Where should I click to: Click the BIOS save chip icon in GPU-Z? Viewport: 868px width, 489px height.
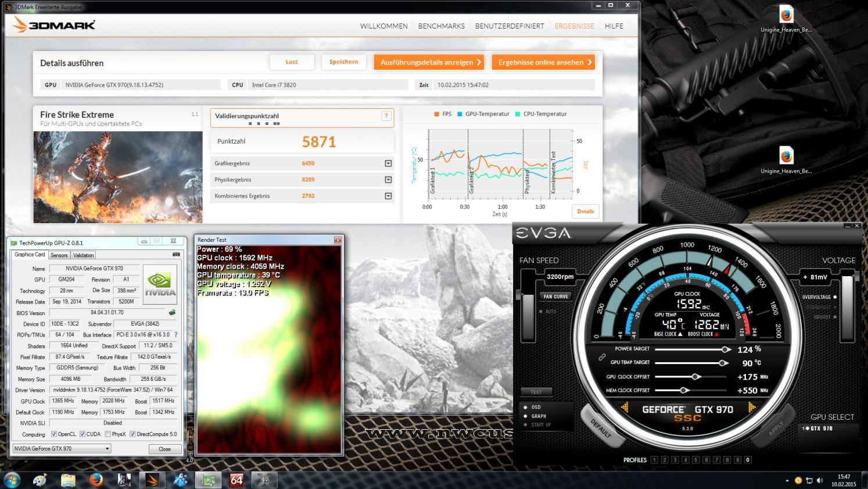tap(173, 312)
